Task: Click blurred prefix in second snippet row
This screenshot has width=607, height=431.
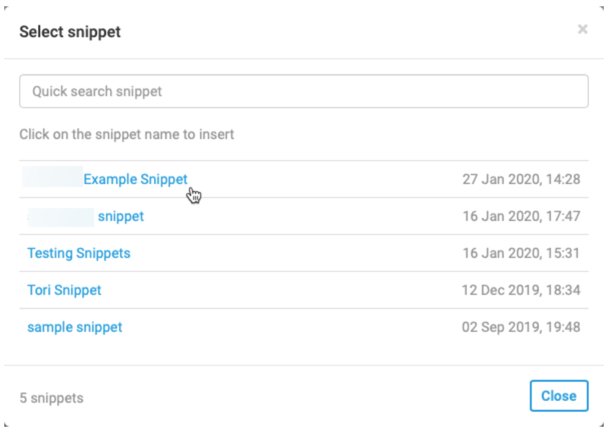Action: tap(60, 216)
